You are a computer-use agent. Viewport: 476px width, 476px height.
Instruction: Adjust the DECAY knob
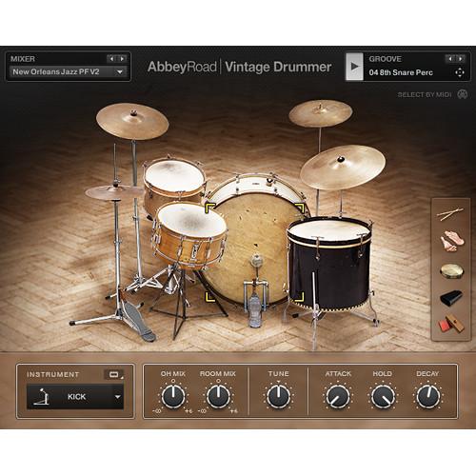[427, 396]
